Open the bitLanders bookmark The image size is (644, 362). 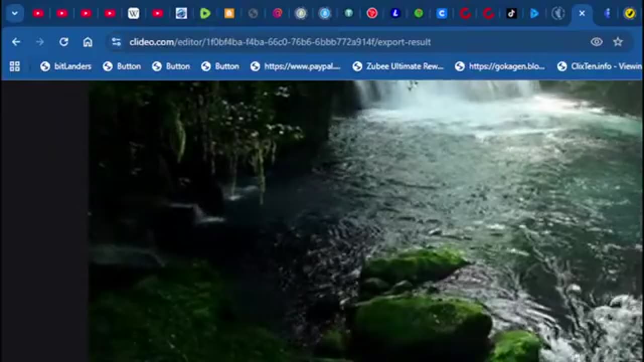[66, 66]
